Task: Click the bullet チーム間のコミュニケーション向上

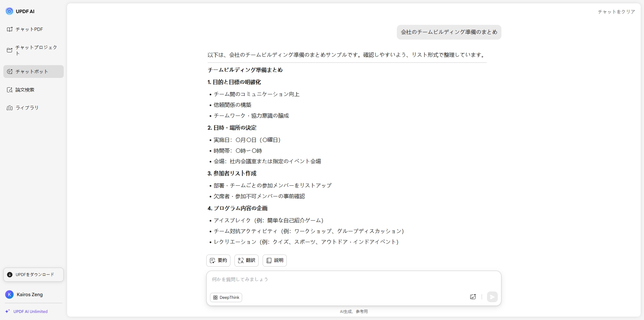Action: tap(257, 94)
